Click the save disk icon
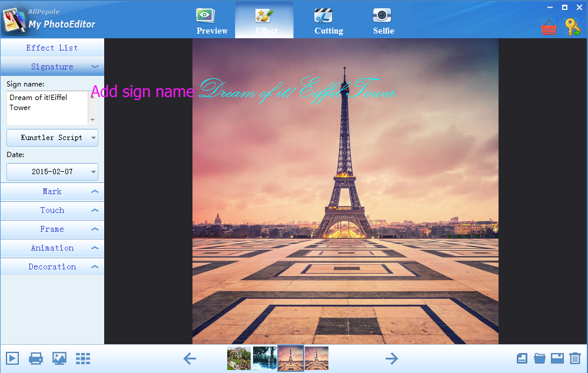This screenshot has width=588, height=373. (557, 358)
